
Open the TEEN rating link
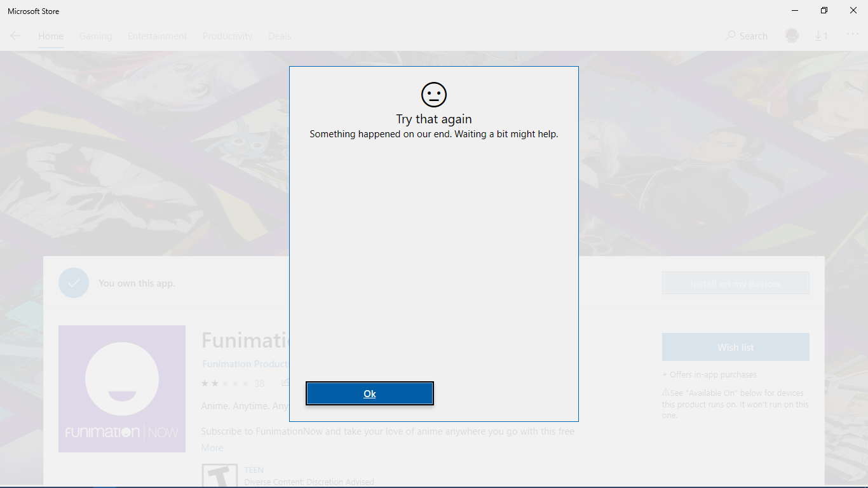click(x=254, y=470)
